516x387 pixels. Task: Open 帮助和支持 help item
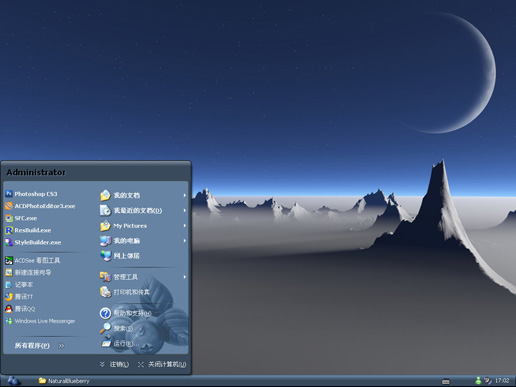coord(126,313)
